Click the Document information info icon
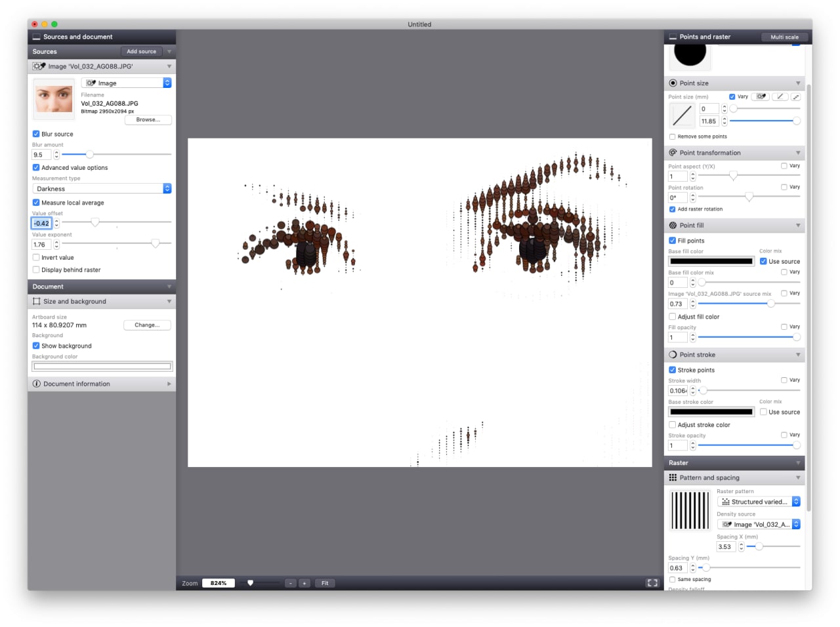This screenshot has width=840, height=627. tap(37, 384)
